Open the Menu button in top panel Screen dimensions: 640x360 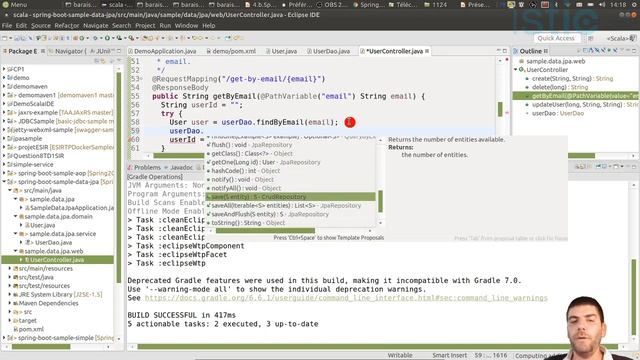15,4
